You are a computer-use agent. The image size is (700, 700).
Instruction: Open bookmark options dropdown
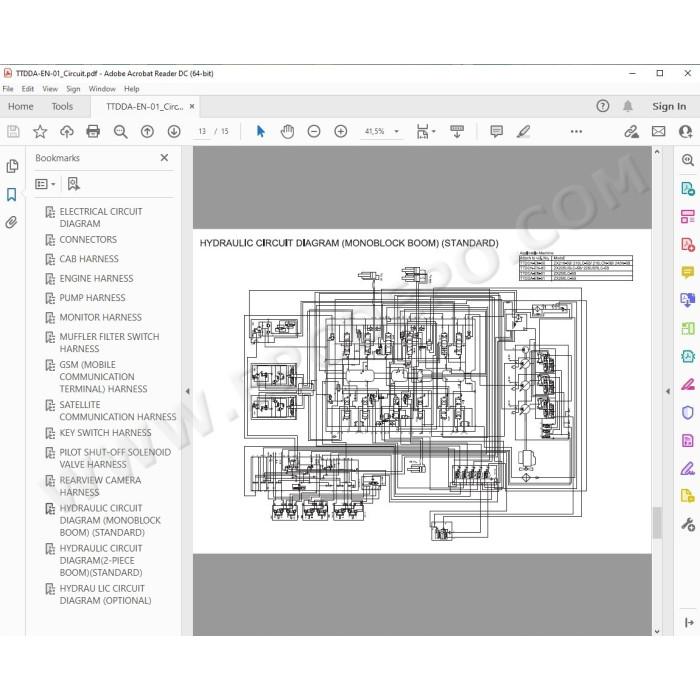tap(45, 184)
